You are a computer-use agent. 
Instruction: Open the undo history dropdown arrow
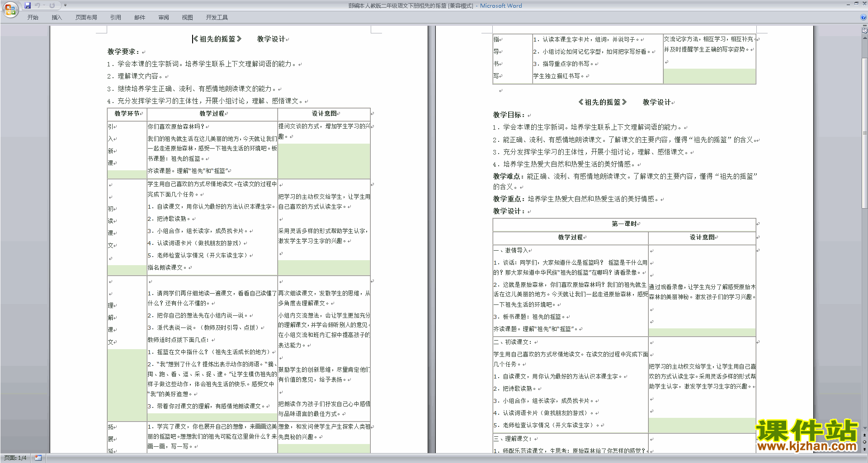pyautogui.click(x=44, y=5)
